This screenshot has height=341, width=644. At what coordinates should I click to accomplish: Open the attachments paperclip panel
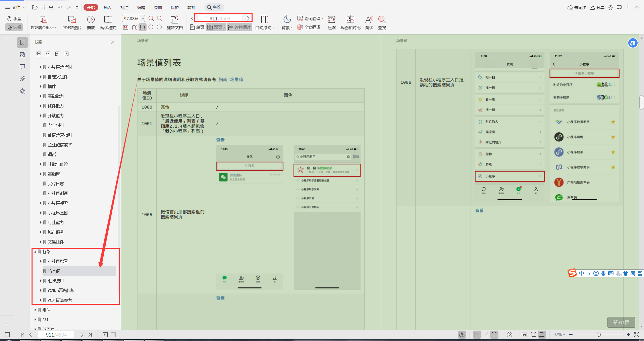(22, 79)
